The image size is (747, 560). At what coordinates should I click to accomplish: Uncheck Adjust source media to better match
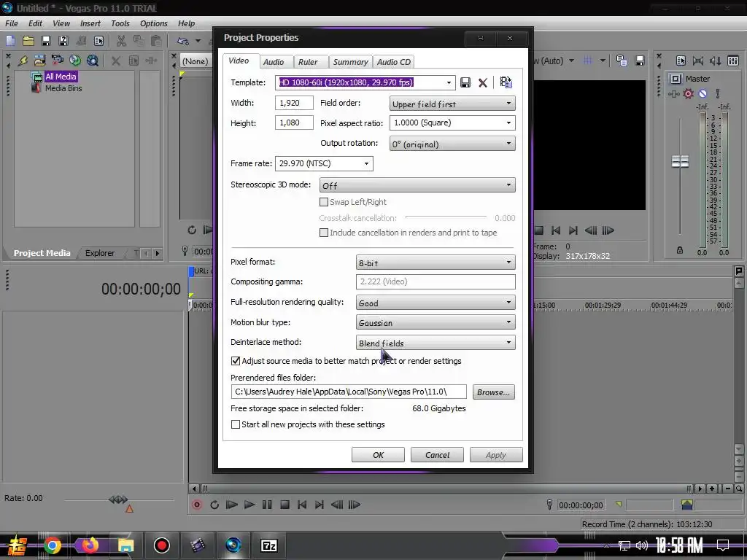click(x=236, y=361)
